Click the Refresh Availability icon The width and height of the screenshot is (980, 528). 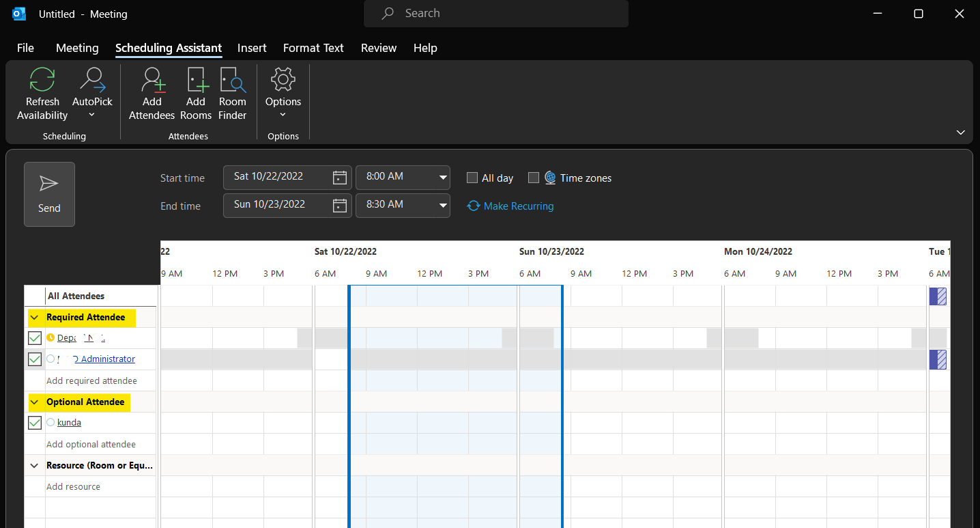click(42, 94)
